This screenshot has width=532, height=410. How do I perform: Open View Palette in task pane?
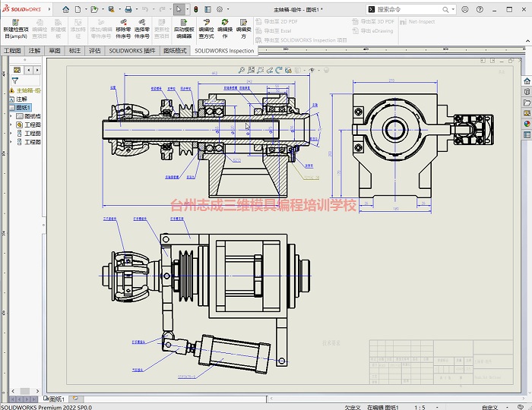pos(527,113)
